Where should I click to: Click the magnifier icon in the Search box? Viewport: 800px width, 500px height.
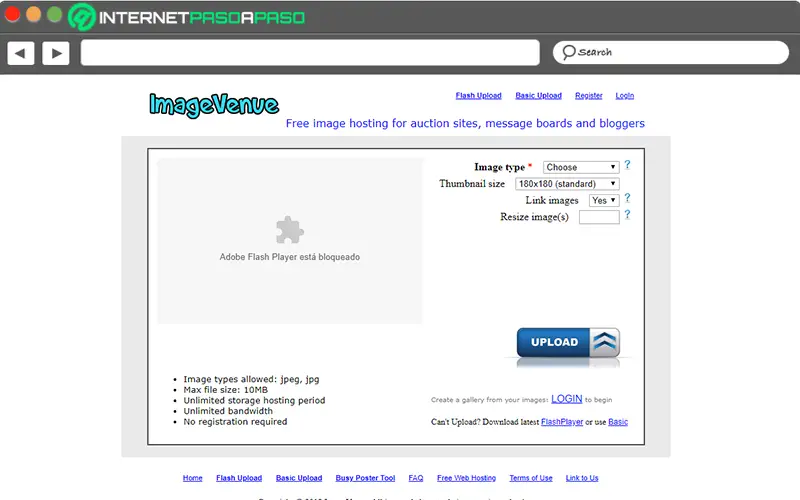[x=569, y=52]
